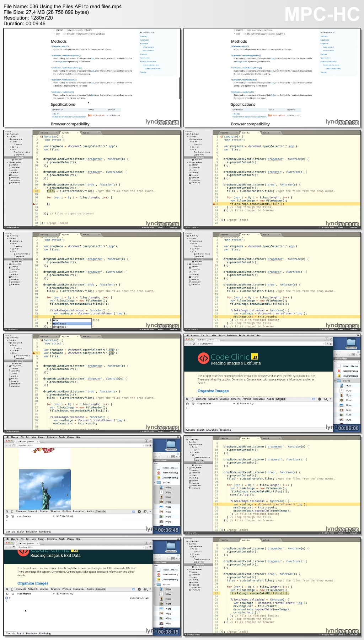
Task: Open the Emulation drawer tab in 00:06:00 frame
Action: coord(212,430)
